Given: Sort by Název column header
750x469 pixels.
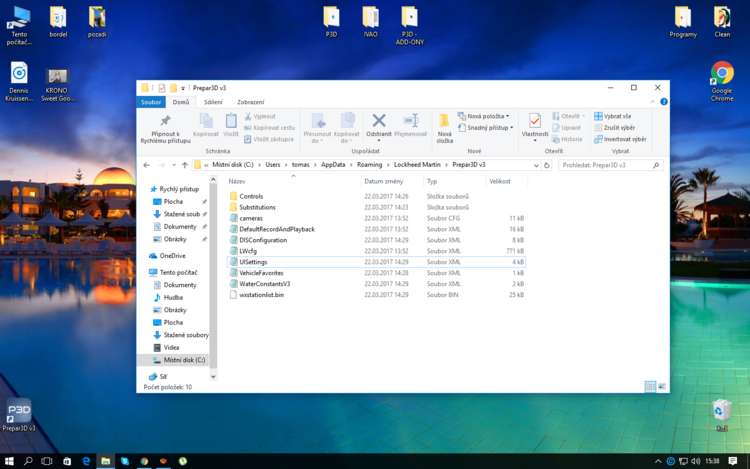Looking at the screenshot, I should tap(293, 181).
